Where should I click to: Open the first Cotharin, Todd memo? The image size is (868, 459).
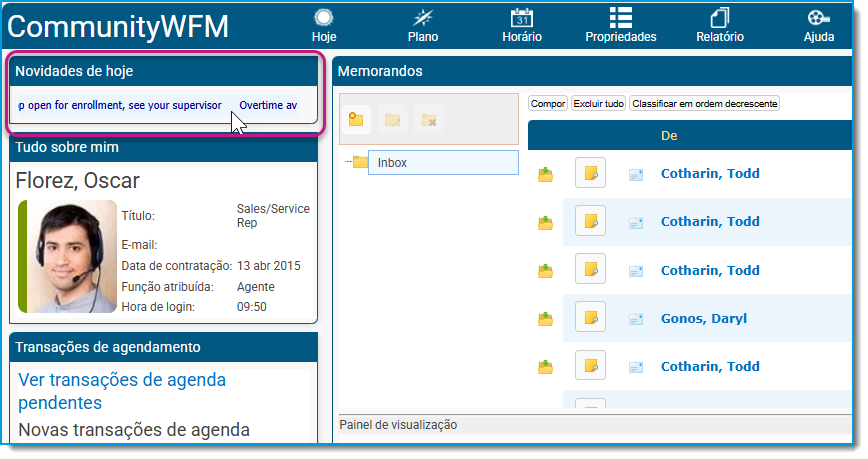click(x=710, y=173)
